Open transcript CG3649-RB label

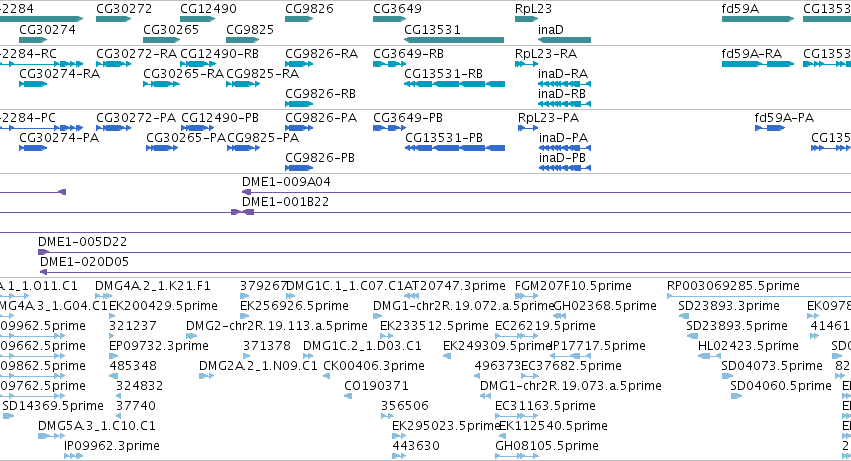(x=408, y=54)
